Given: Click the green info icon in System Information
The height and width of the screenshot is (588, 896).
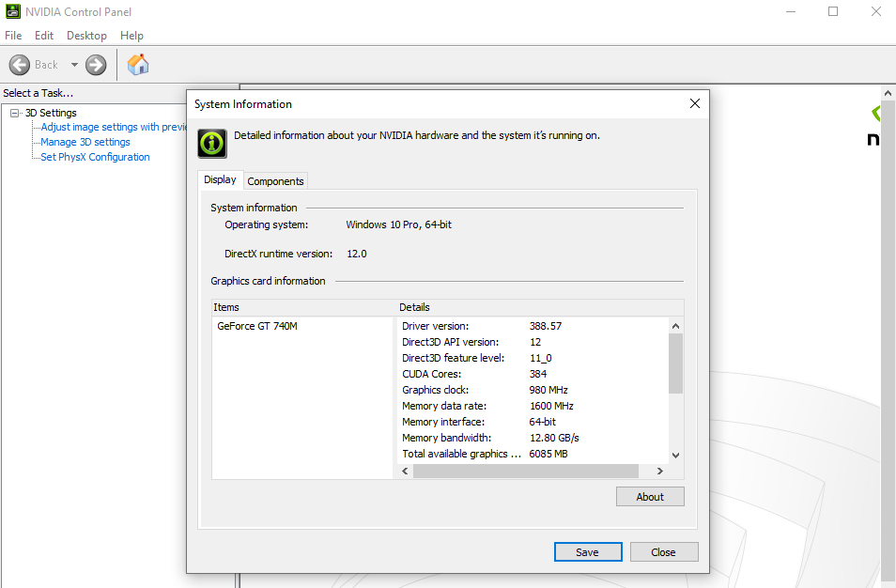Looking at the screenshot, I should (212, 144).
